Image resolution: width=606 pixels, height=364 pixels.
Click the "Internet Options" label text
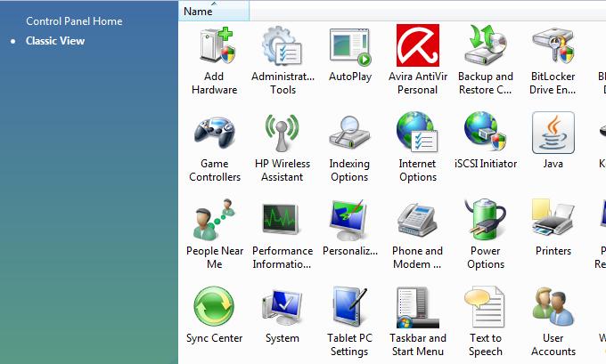point(418,170)
